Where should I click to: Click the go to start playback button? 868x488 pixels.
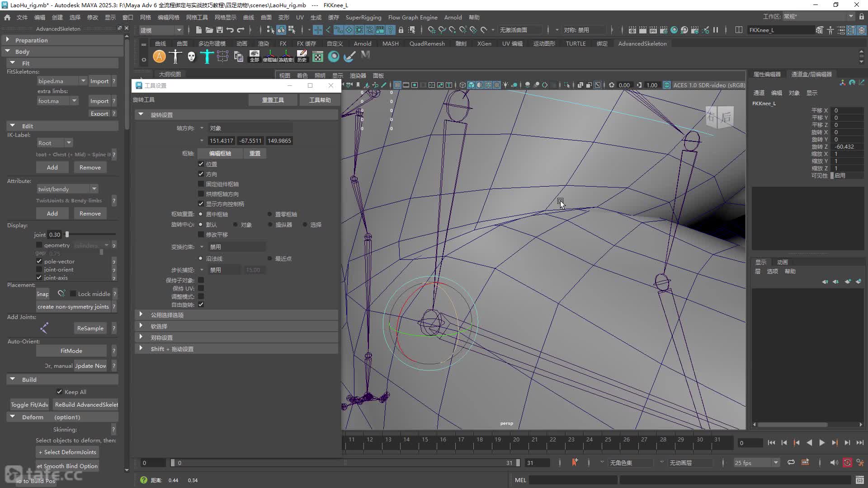click(x=771, y=443)
